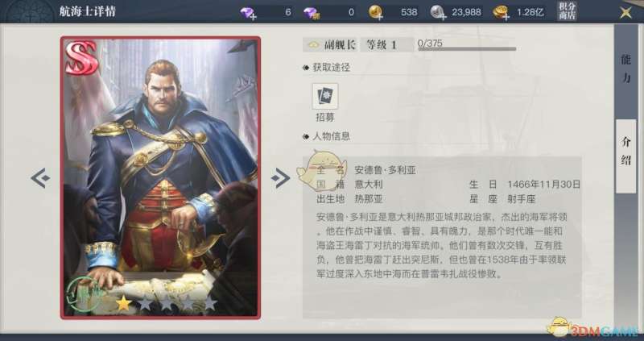Click the 招募 label under the card icon
The image size is (644, 341).
325,118
